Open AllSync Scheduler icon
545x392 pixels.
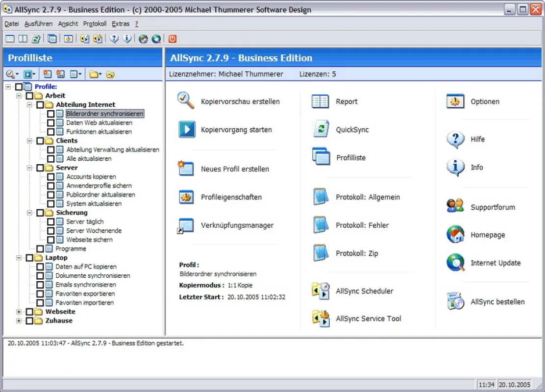321,291
